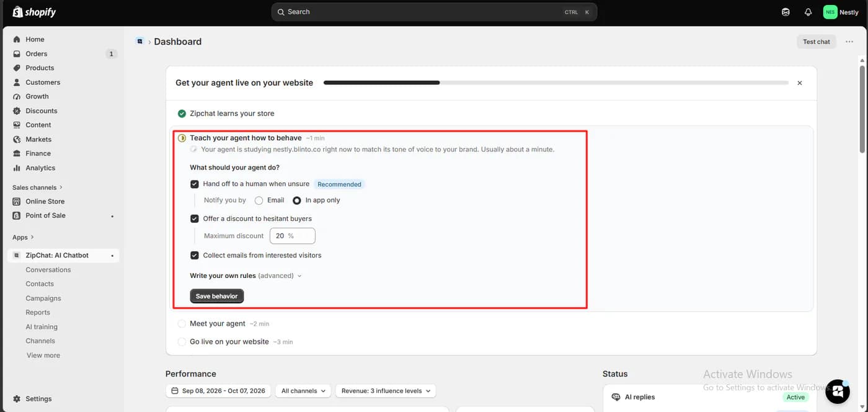868x412 pixels.
Task: Open Reports under ZipChat
Action: (x=38, y=313)
